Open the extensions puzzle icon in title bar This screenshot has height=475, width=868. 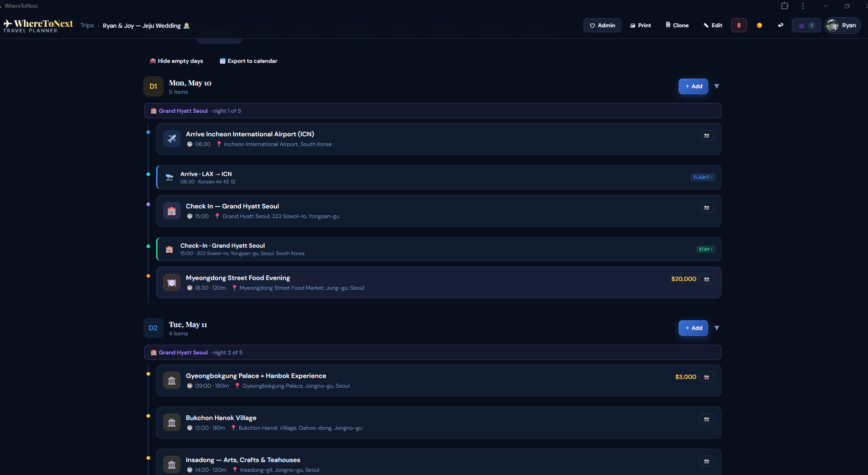click(784, 6)
